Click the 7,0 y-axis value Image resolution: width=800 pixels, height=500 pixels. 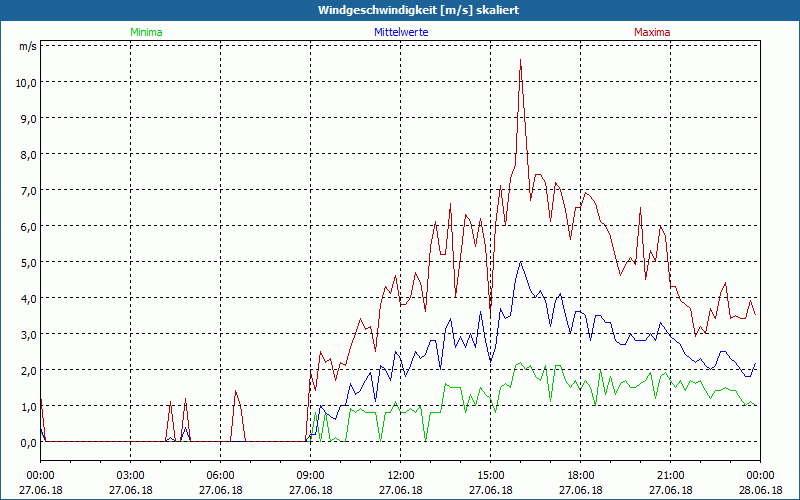click(29, 191)
